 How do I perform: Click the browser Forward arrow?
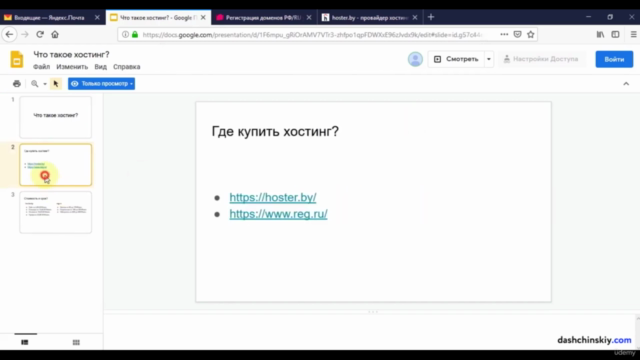pos(24,35)
